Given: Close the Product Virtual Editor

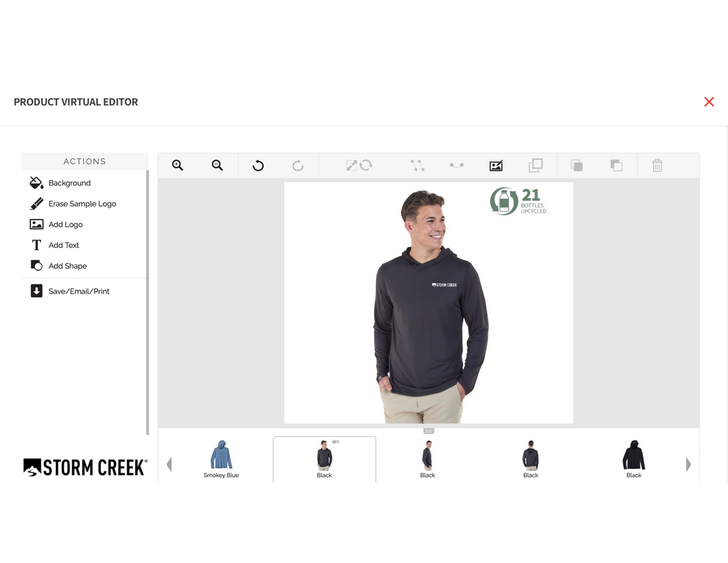Looking at the screenshot, I should coord(709,102).
